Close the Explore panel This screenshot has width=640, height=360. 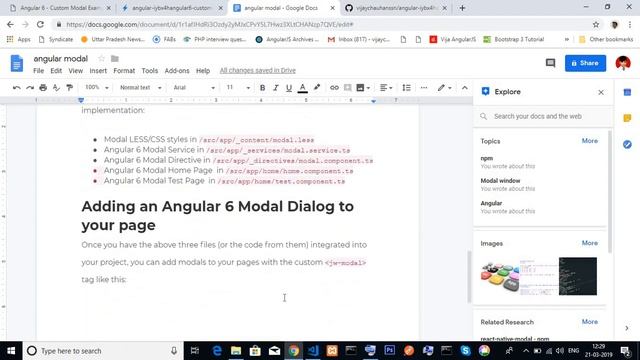[601, 92]
